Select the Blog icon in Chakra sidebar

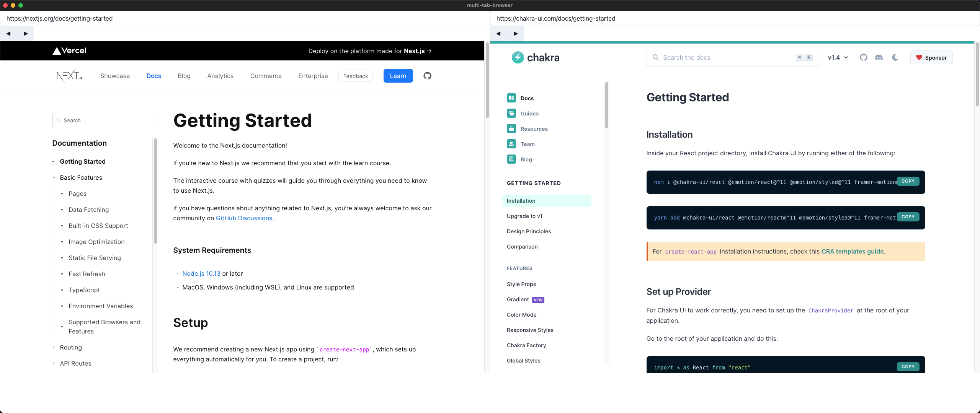point(511,159)
